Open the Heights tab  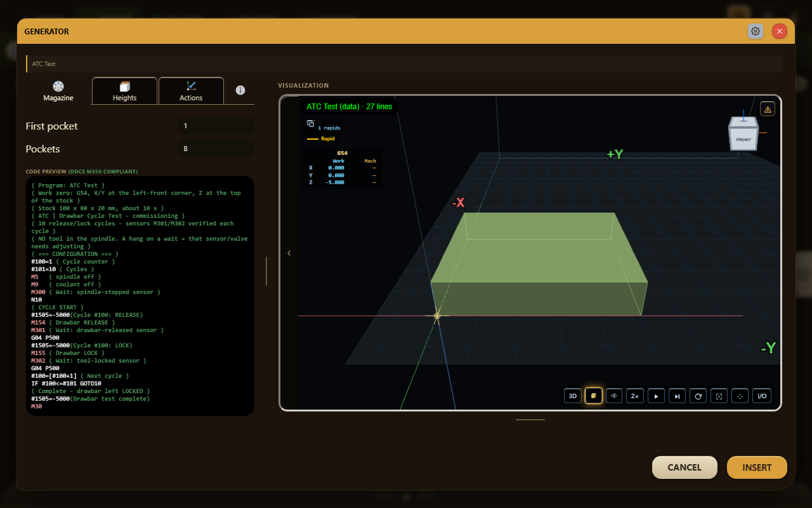coord(124,91)
